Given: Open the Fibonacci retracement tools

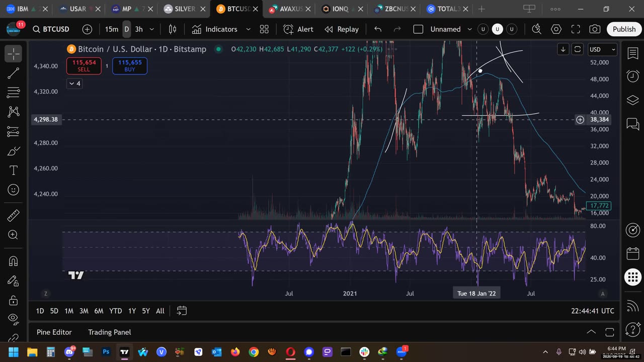Looking at the screenshot, I should (x=14, y=93).
